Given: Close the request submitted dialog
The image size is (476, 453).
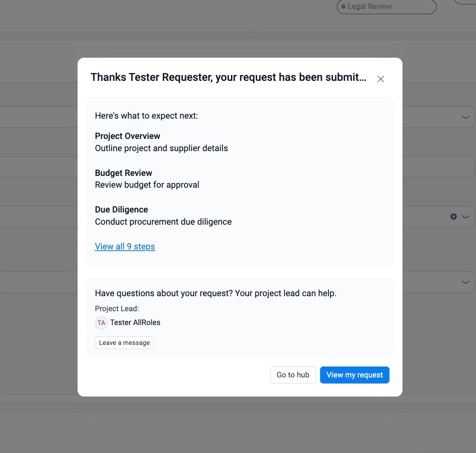Looking at the screenshot, I should [x=381, y=79].
